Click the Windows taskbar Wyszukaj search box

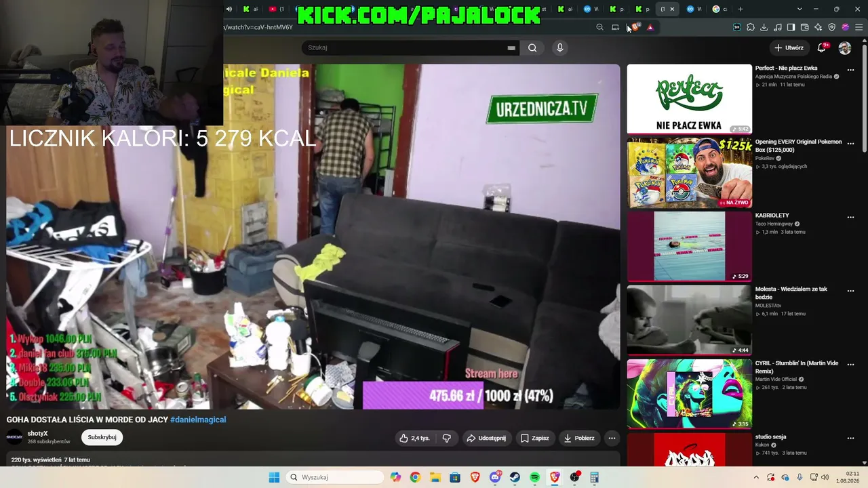(x=334, y=477)
